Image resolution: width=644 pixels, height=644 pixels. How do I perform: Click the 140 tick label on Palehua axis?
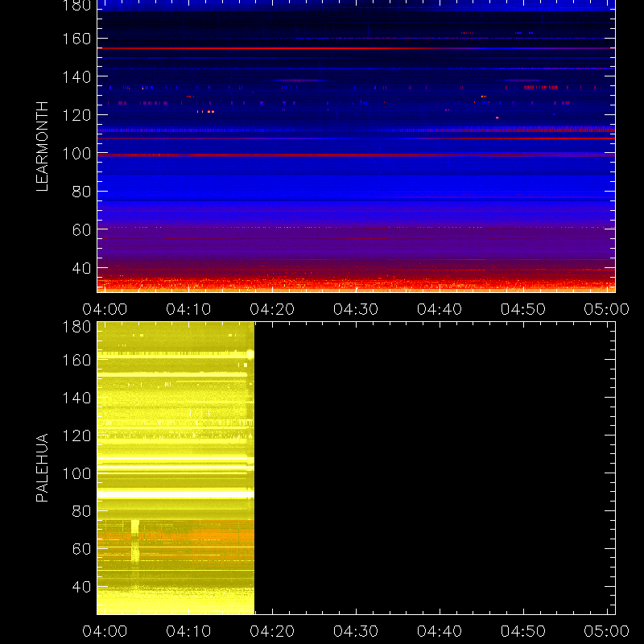pos(76,398)
